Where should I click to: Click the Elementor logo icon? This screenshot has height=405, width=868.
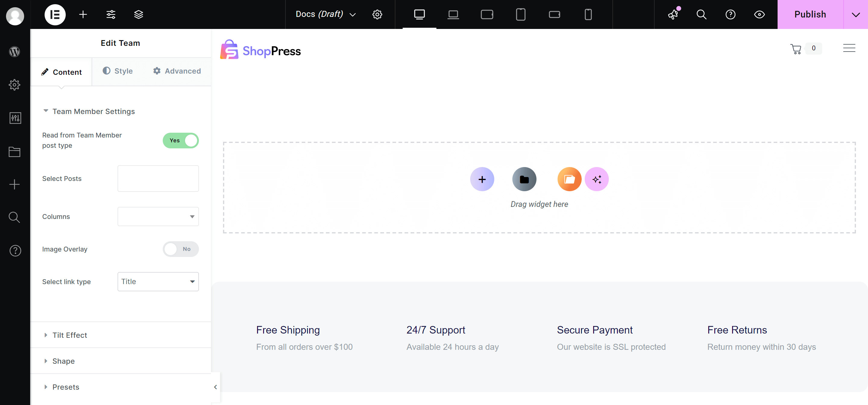55,14
